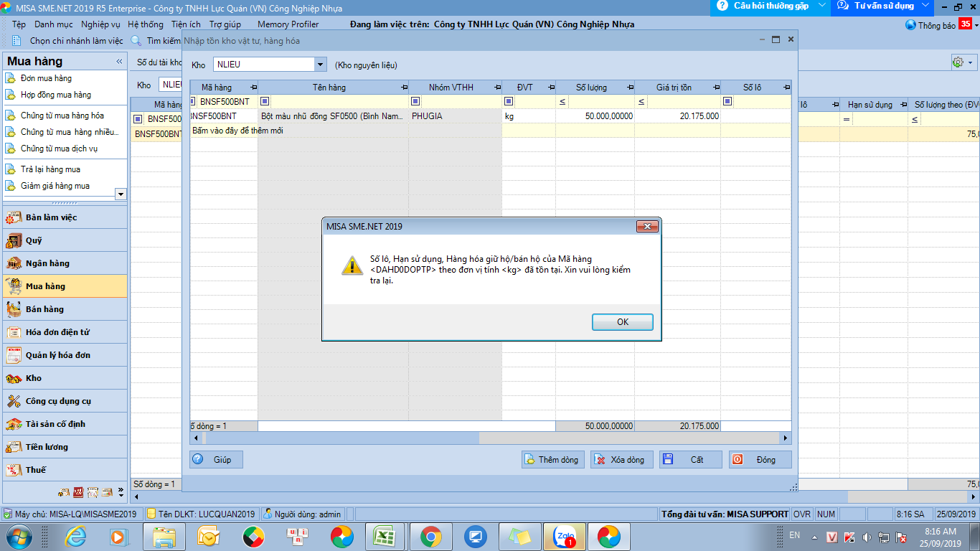This screenshot has height=551, width=980.
Task: Collapse the Mua hàng sidebar panel
Action: (x=119, y=62)
